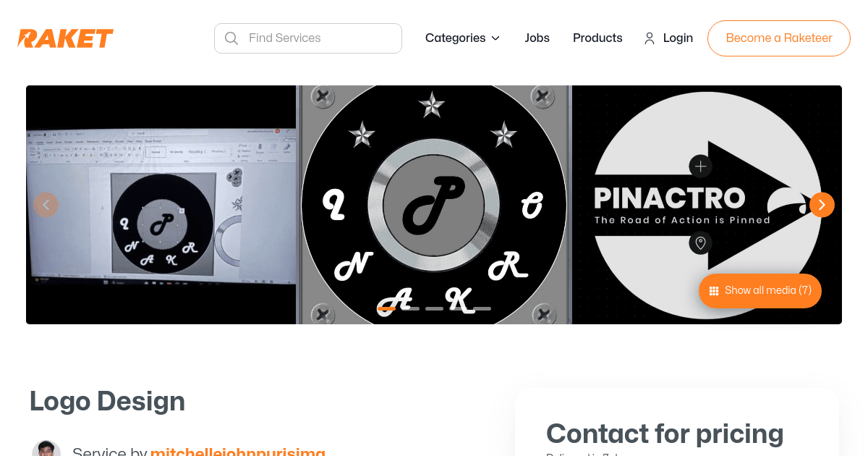Click the person icon beside Login
This screenshot has width=868, height=456.
point(649,38)
